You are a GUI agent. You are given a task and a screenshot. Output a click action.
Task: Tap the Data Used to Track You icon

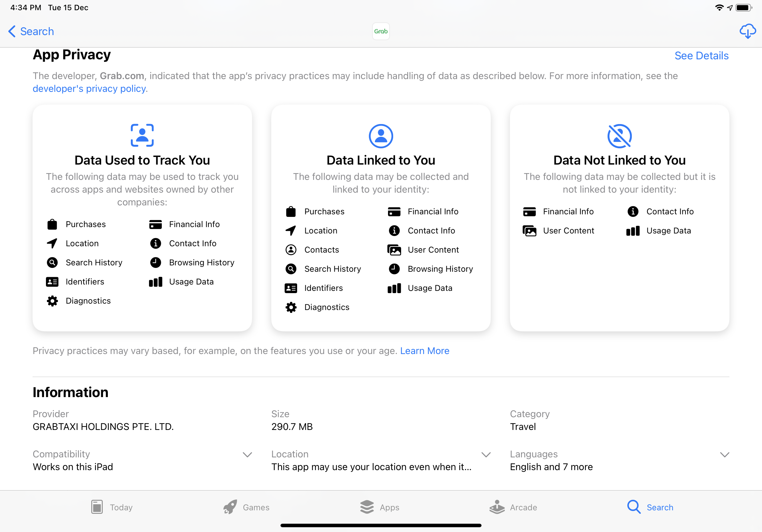[142, 135]
